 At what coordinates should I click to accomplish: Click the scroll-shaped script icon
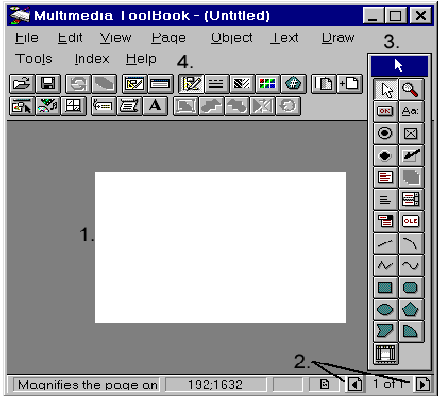click(x=129, y=106)
